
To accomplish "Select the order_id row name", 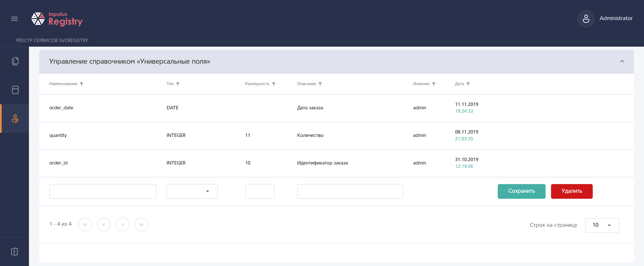I will (x=59, y=163).
